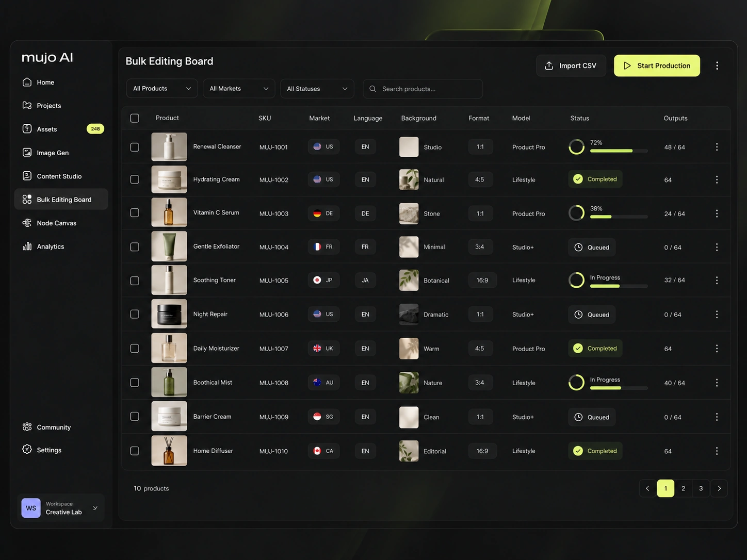Image resolution: width=747 pixels, height=560 pixels.
Task: Check the Renewal Cleanser row checkbox
Action: coord(135,147)
